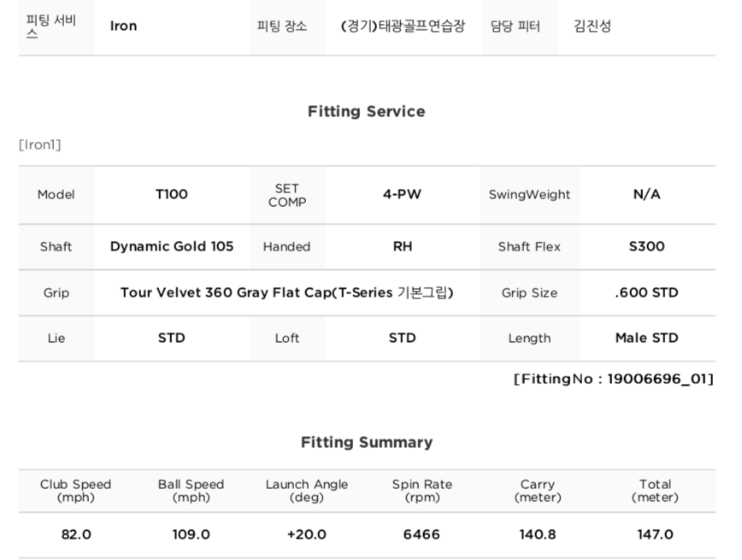Click the .600 STD grip size value
Image resolution: width=742 pixels, height=560 pixels.
tap(646, 293)
